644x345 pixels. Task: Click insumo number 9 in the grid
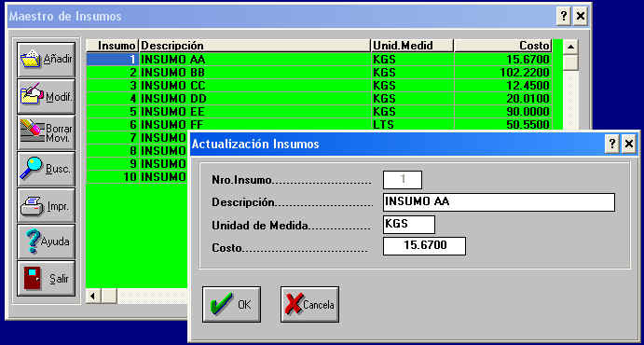pyautogui.click(x=113, y=164)
